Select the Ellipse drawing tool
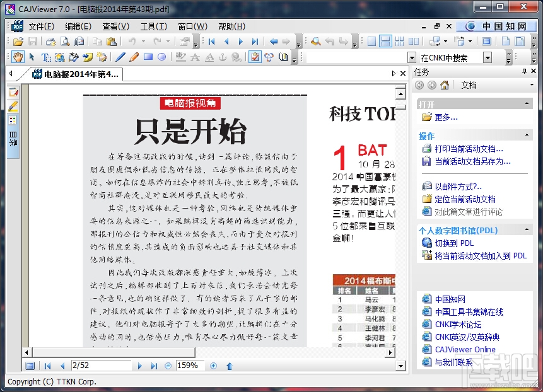Screen dimensions: 543x392 click(x=161, y=57)
